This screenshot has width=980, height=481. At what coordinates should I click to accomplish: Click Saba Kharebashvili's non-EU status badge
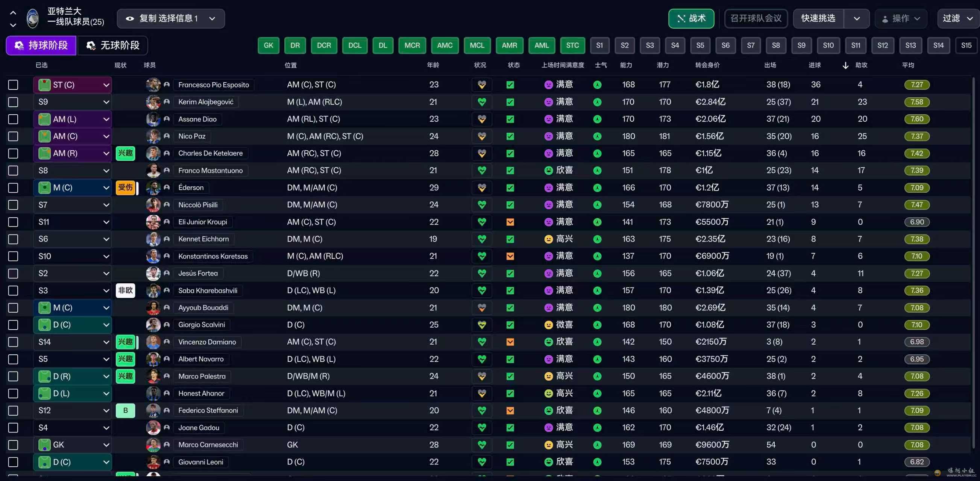[125, 290]
